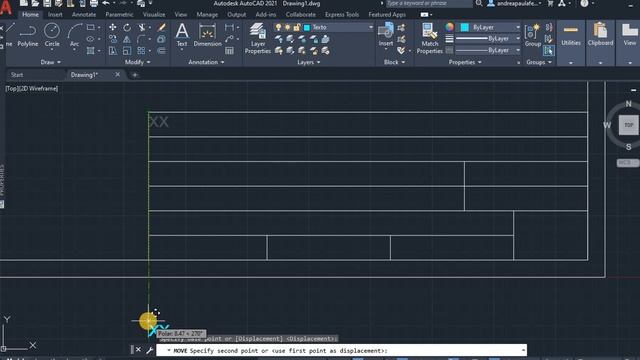Choose the Ellipse tool in Draw panel

click(x=91, y=39)
